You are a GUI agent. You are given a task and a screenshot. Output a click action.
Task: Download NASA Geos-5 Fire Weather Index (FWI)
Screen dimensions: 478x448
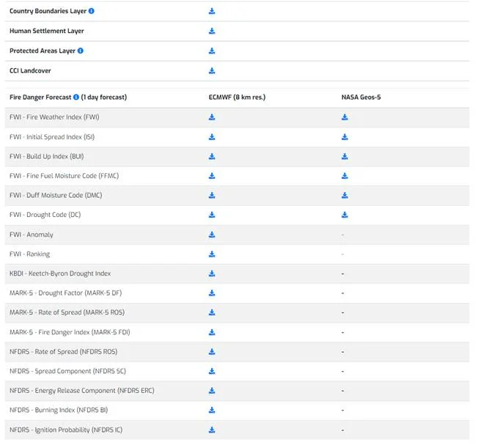tap(345, 117)
